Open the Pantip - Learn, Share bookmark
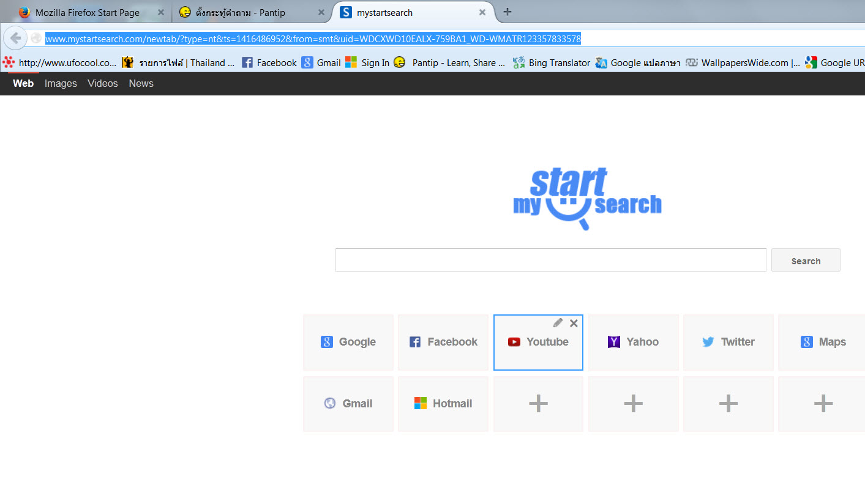This screenshot has height=504, width=865. pos(449,62)
